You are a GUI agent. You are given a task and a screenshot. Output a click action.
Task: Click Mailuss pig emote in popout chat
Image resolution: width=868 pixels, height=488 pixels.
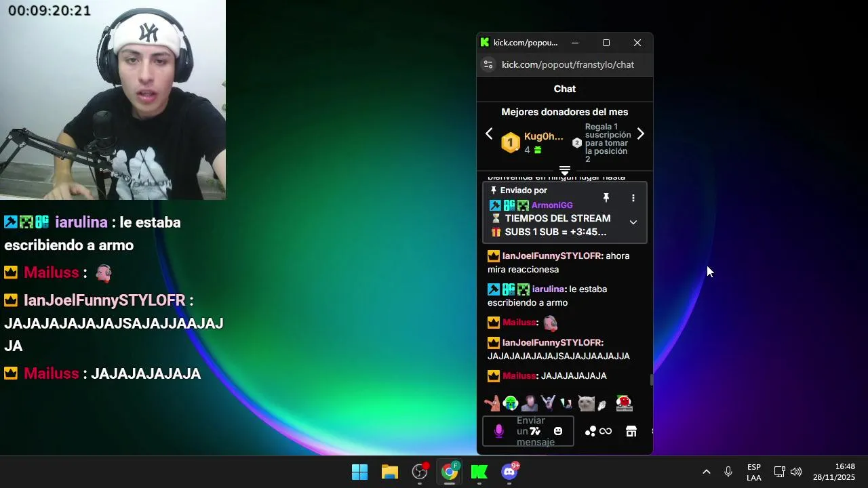[x=550, y=323]
